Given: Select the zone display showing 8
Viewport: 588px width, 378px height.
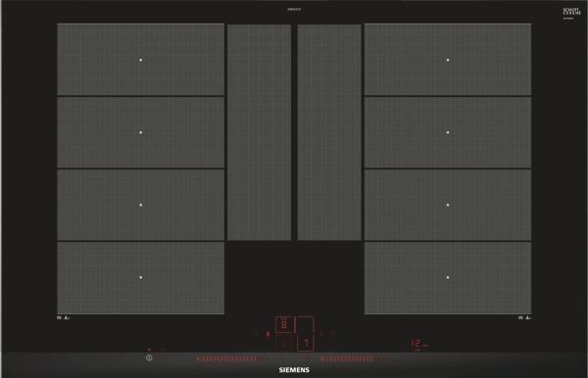Looking at the screenshot, I should [284, 324].
